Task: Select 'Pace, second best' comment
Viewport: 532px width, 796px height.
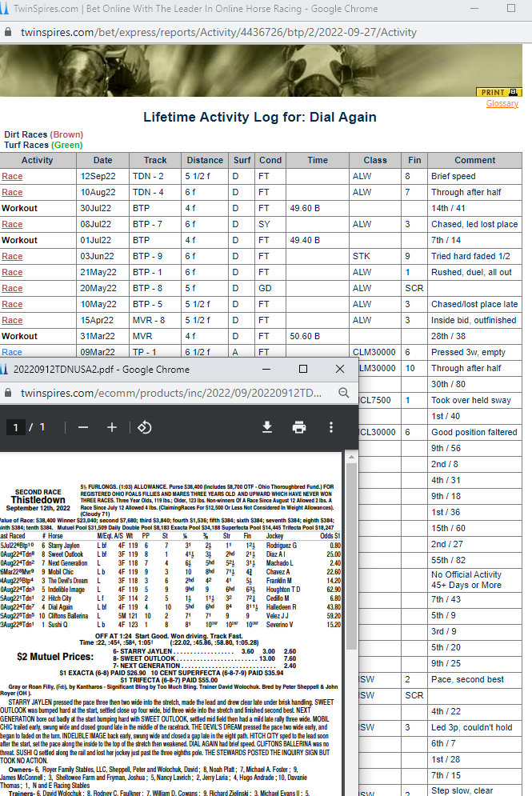Action: 467,679
